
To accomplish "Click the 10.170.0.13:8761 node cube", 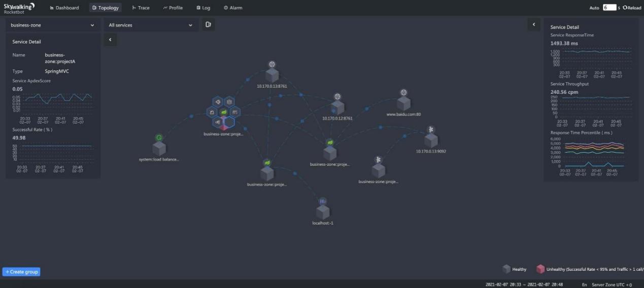I will (273, 76).
